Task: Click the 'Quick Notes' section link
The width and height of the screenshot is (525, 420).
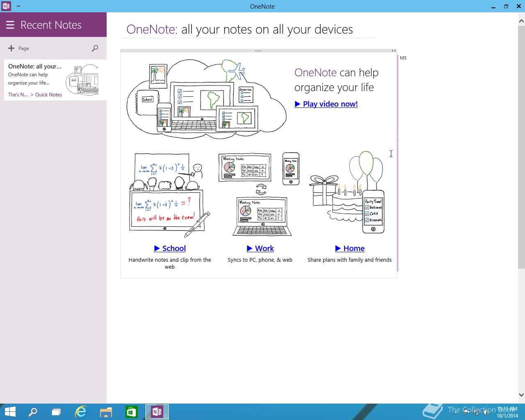Action: pos(48,94)
